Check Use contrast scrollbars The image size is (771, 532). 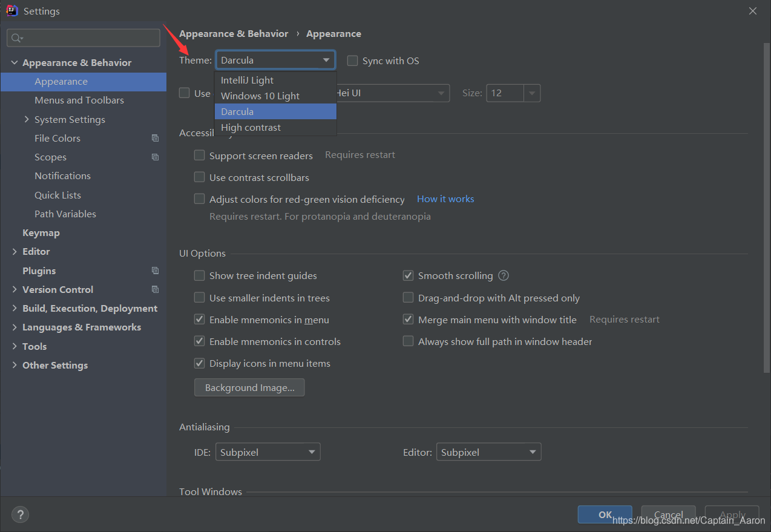coord(199,177)
